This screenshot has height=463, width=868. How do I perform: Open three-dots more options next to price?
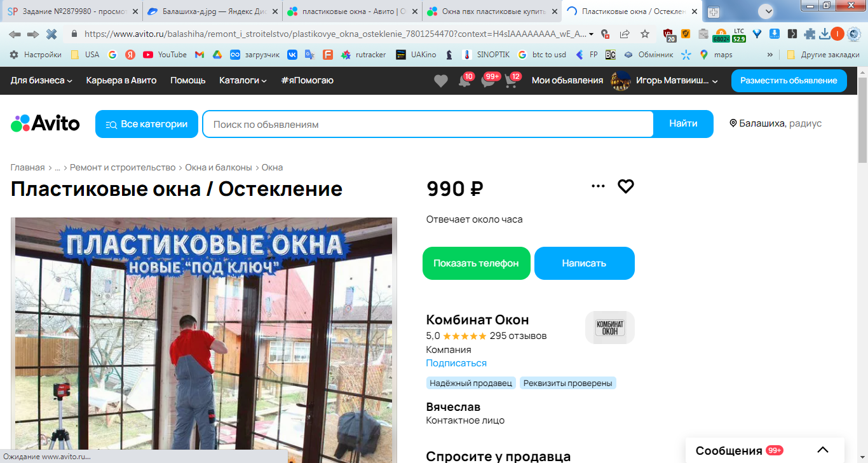(598, 186)
